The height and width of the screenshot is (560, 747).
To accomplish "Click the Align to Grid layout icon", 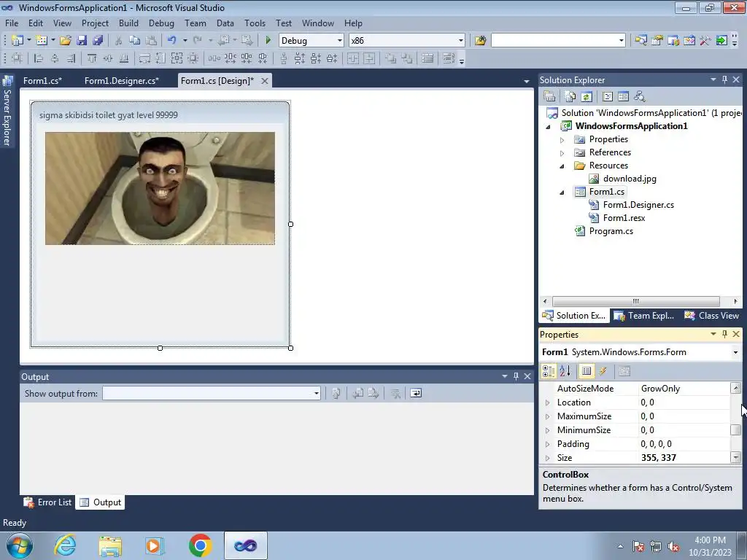I will coord(18,58).
